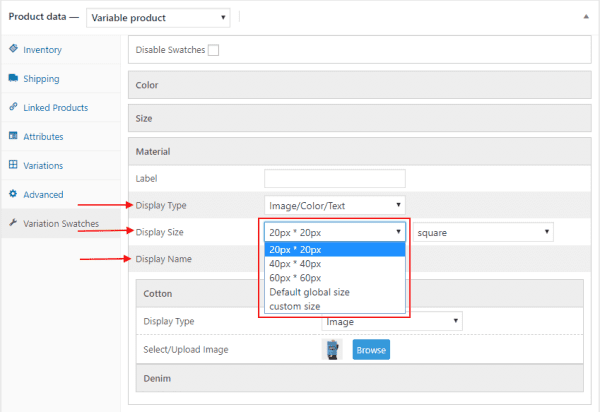Click the Variation Swatches wrench icon
600x412 pixels.
tap(13, 223)
